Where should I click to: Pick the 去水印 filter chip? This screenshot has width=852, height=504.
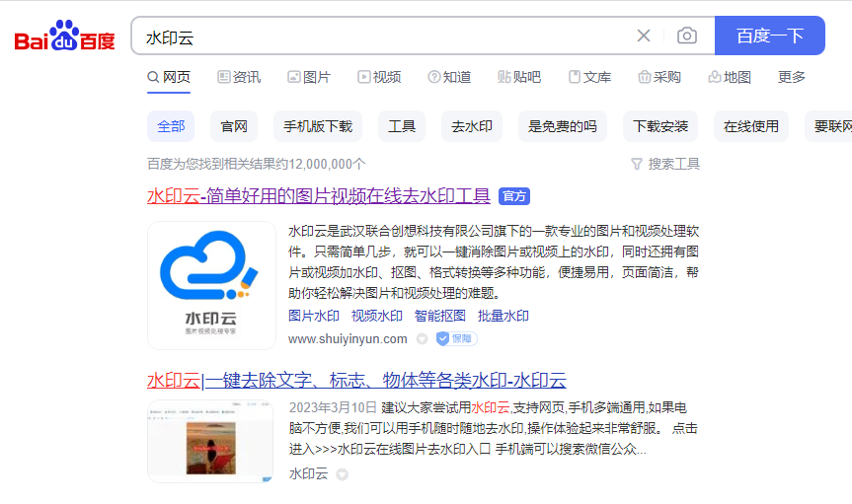click(x=472, y=126)
